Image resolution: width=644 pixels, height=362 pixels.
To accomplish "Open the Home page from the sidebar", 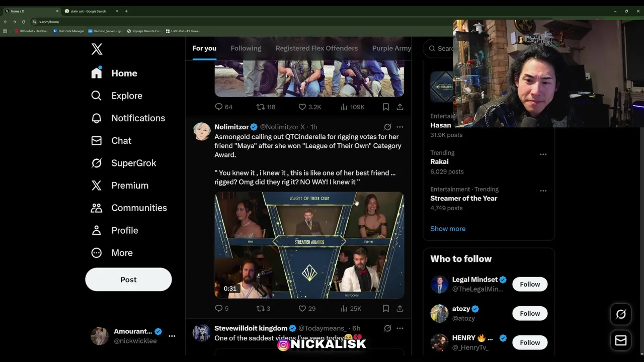I will point(114,73).
